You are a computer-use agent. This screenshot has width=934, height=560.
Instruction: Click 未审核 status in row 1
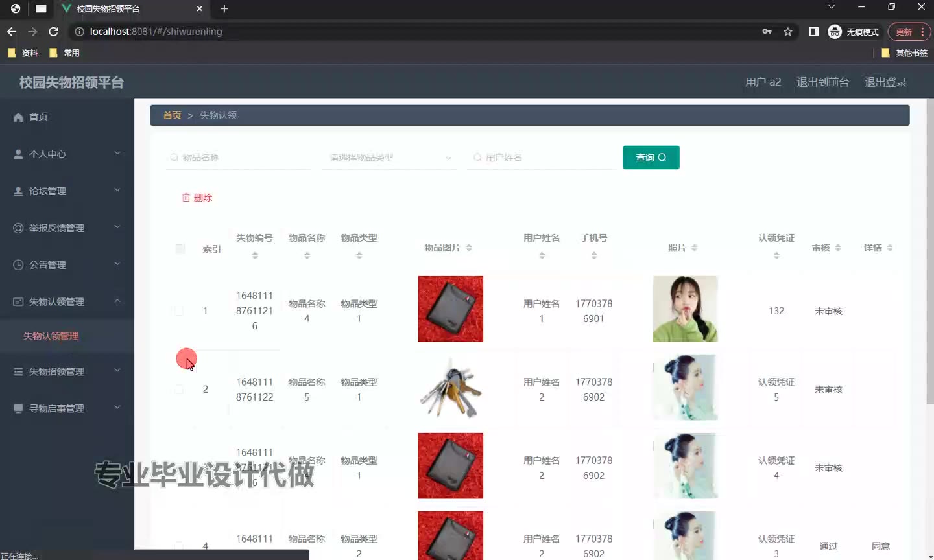pyautogui.click(x=828, y=311)
